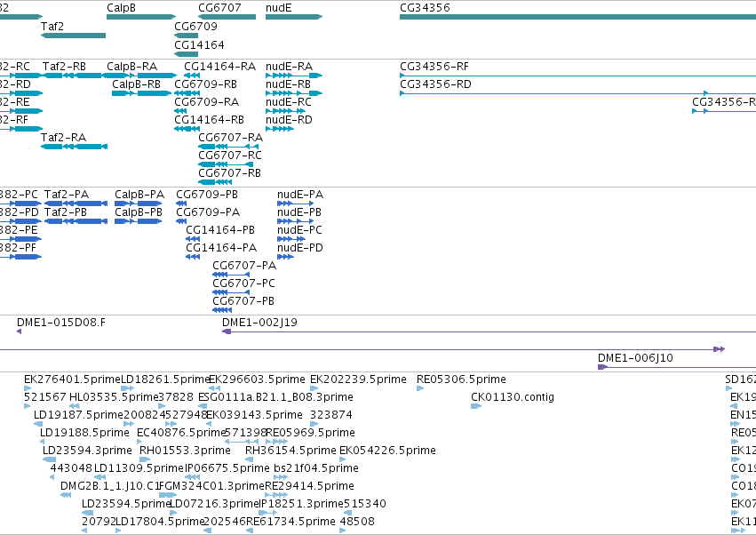Select protein Taf2-PB
756x535 pixels.
click(66, 212)
